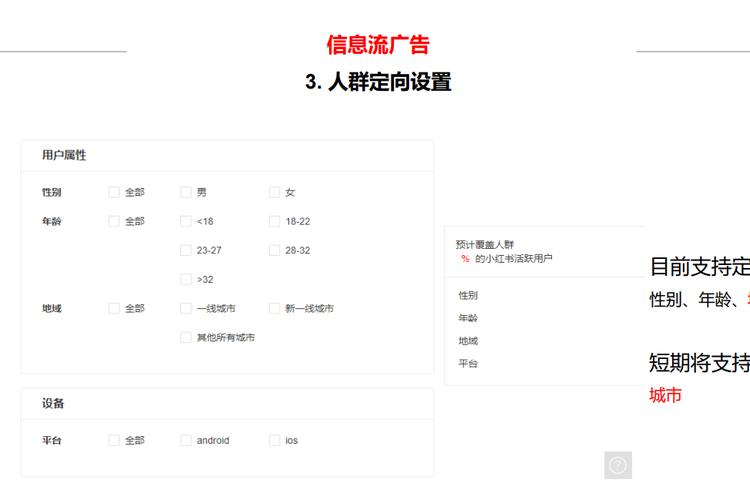Enable the 23-27 age checkbox
Viewport: 750px width, 500px height.
pos(186,250)
